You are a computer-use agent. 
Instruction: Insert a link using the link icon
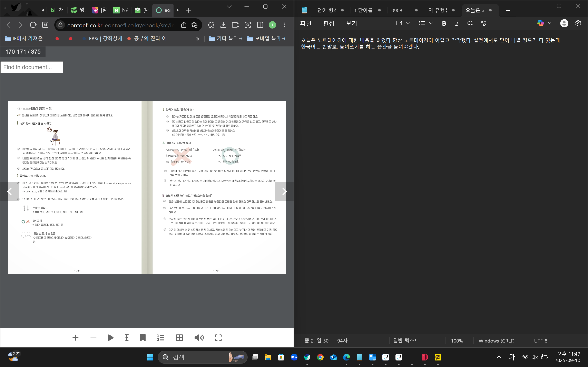pyautogui.click(x=470, y=23)
